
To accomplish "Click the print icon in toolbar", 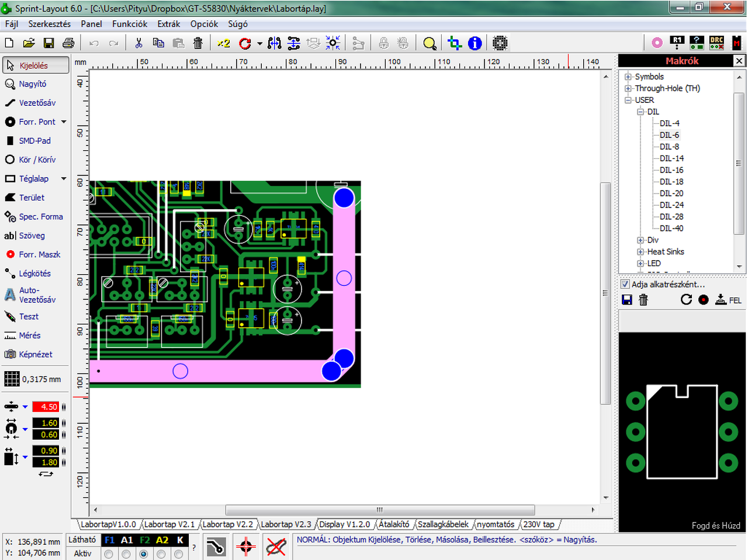I will point(68,43).
